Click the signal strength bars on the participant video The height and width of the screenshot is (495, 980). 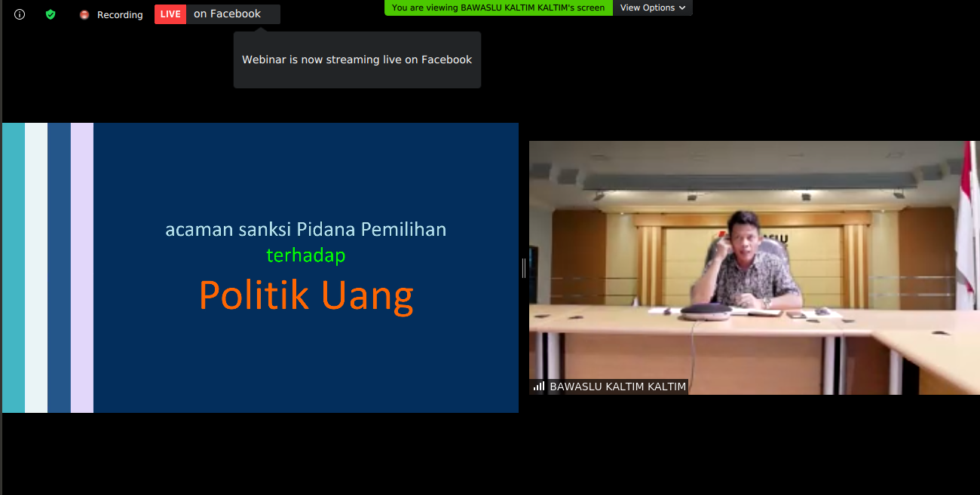539,386
